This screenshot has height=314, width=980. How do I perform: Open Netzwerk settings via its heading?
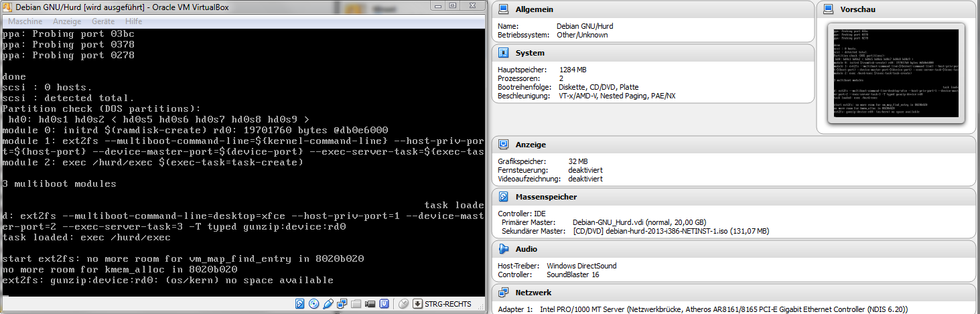point(533,293)
